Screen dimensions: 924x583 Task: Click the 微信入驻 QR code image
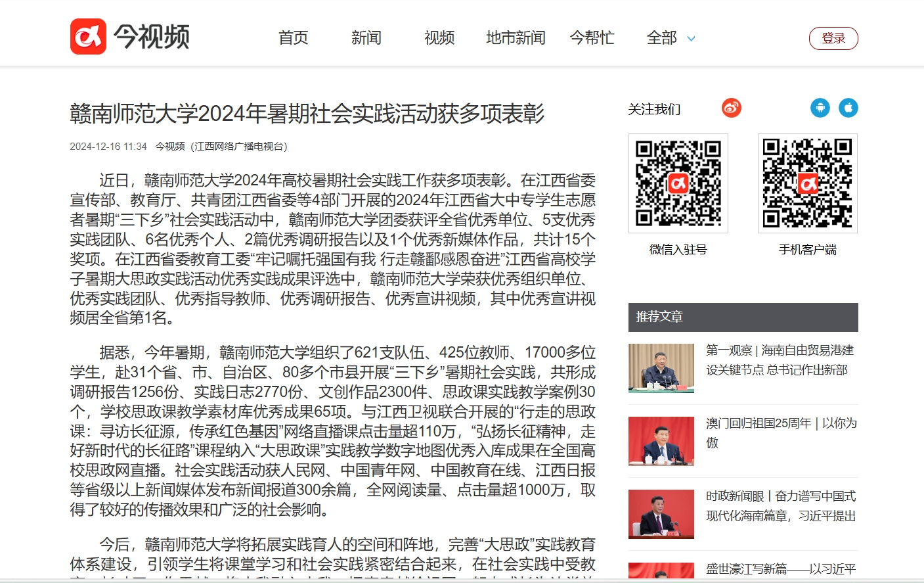(678, 183)
